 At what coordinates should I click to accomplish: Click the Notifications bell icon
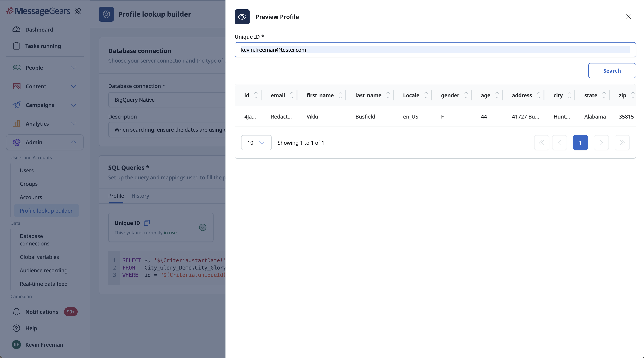[16, 312]
